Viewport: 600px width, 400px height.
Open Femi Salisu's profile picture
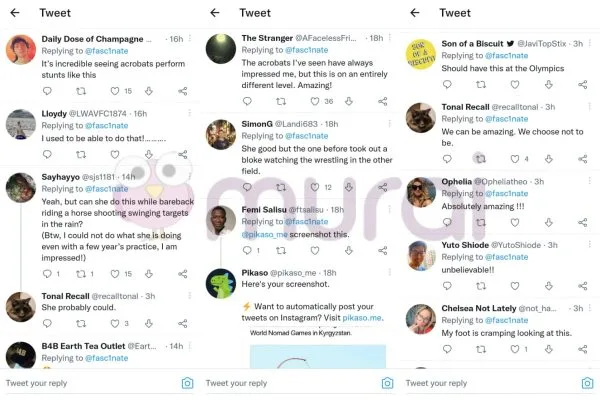point(221,220)
